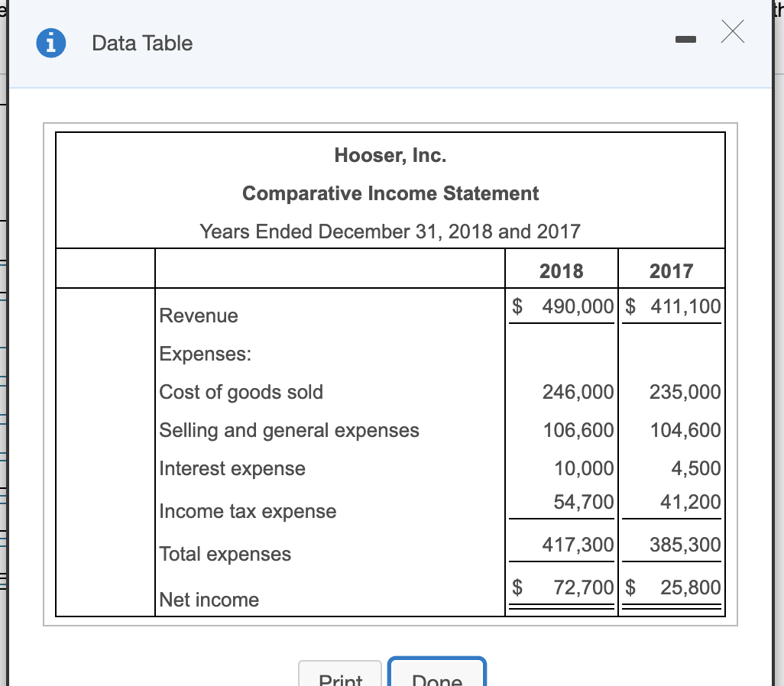Click the 10,000 interest expense value
The width and height of the screenshot is (784, 686).
coord(584,468)
